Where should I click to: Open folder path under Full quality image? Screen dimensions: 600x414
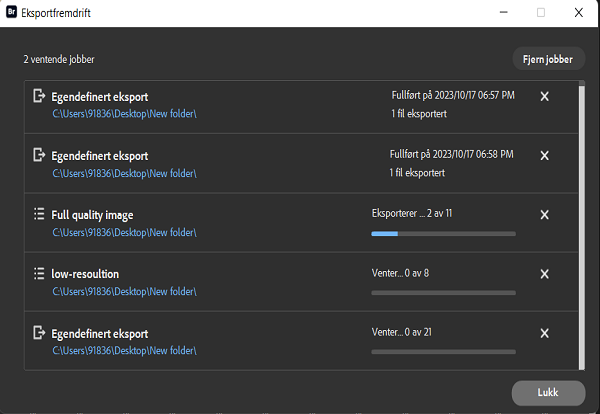[x=124, y=232]
